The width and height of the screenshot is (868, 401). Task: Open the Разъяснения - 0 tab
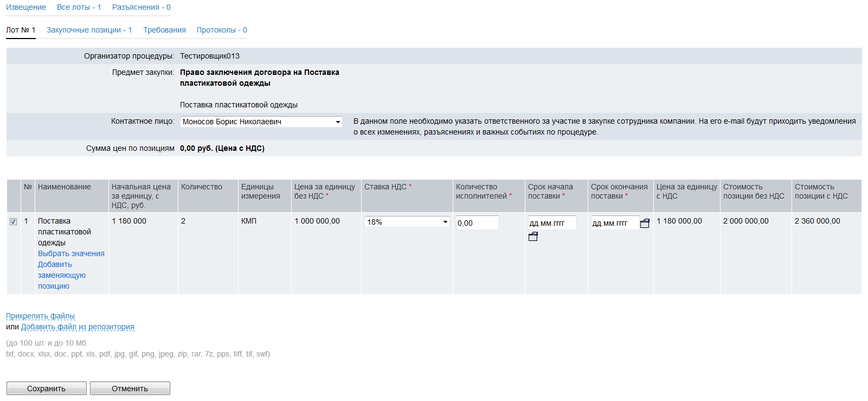(x=142, y=7)
